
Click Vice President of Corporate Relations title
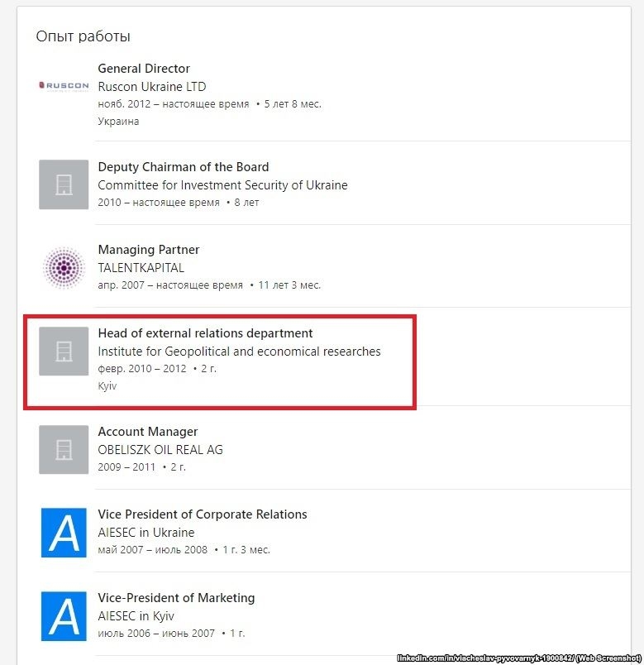[203, 514]
